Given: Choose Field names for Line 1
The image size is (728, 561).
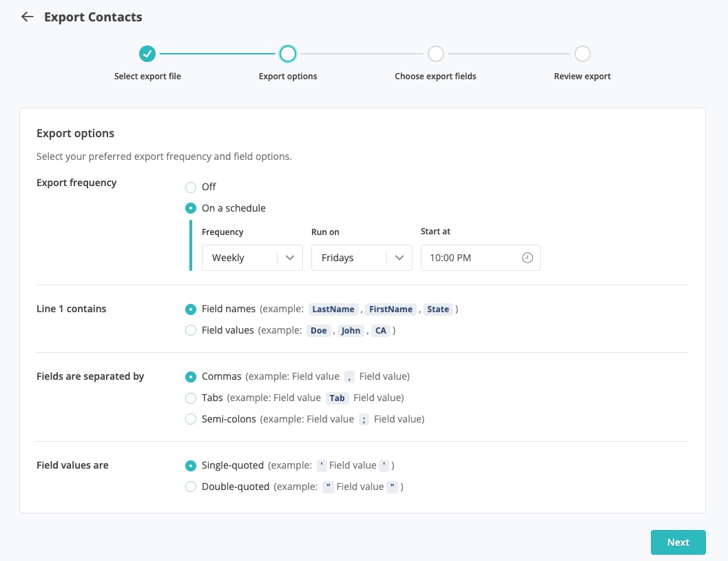Looking at the screenshot, I should click(190, 309).
